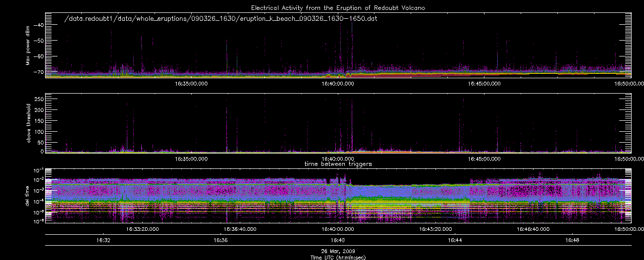Click '16:35:00.000' under the Max power plot
The width and height of the screenshot is (644, 260).
(192, 84)
